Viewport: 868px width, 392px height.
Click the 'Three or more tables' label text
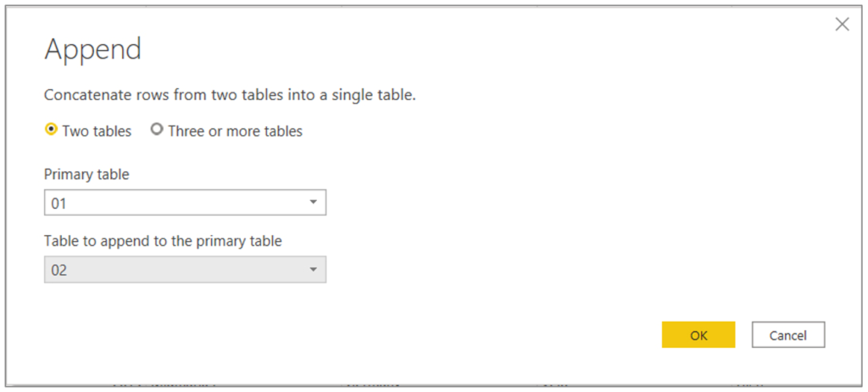pyautogui.click(x=235, y=131)
